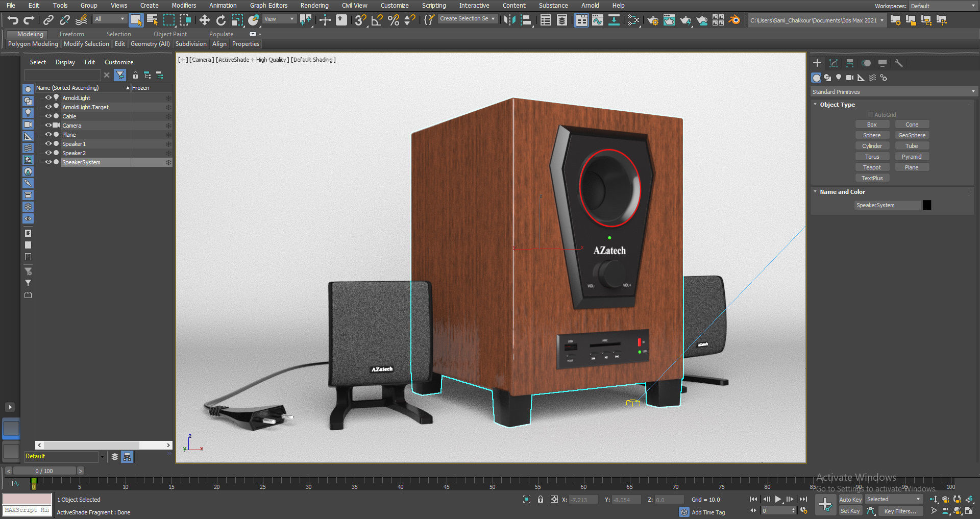Open the Material Editor
This screenshot has width=980, height=519.
pyautogui.click(x=633, y=20)
